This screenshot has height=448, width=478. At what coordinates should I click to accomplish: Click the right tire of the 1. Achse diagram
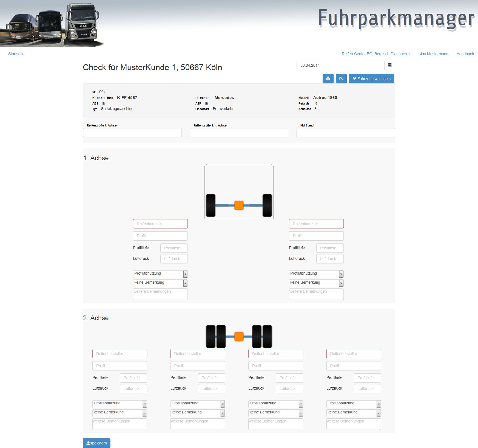pos(267,205)
